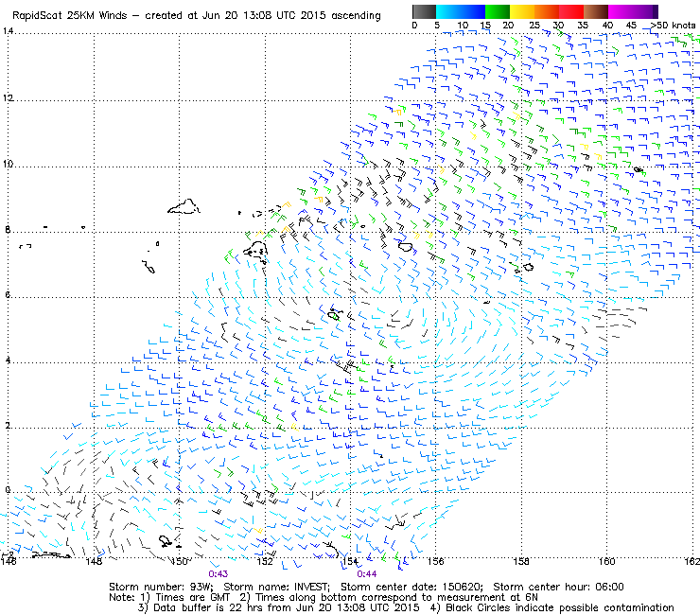Pick the yellow 20-25 knots legend color
The width and height of the screenshot is (700, 615).
[x=522, y=11]
